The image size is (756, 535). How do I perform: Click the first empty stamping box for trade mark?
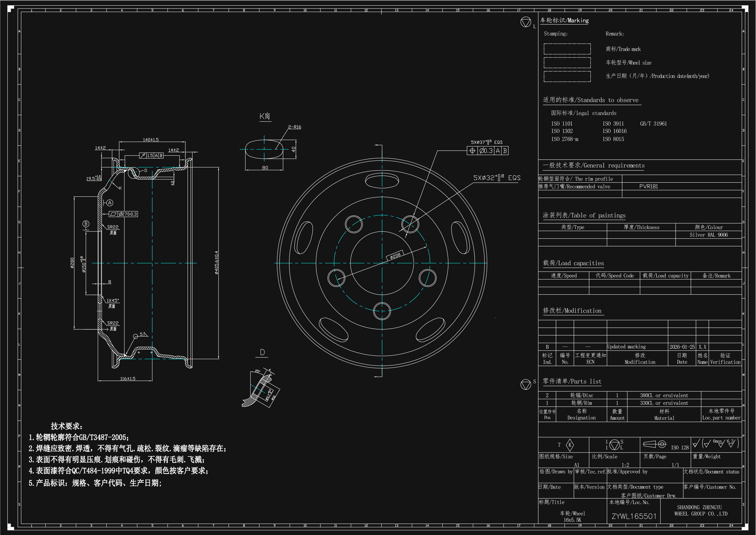coord(567,49)
